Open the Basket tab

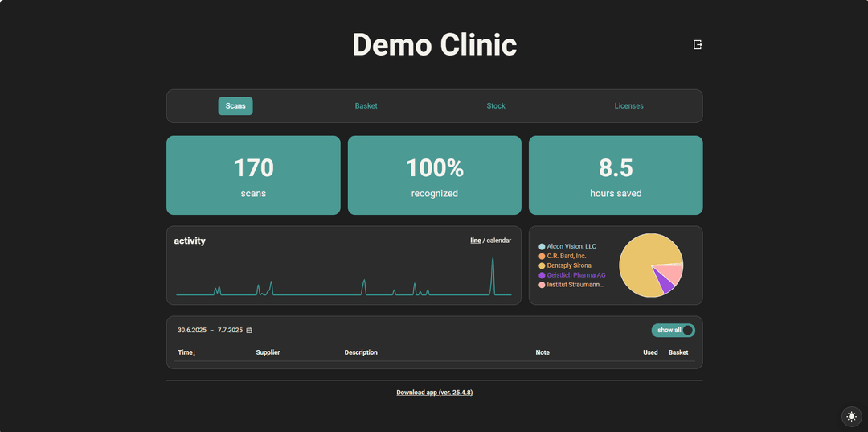(366, 105)
